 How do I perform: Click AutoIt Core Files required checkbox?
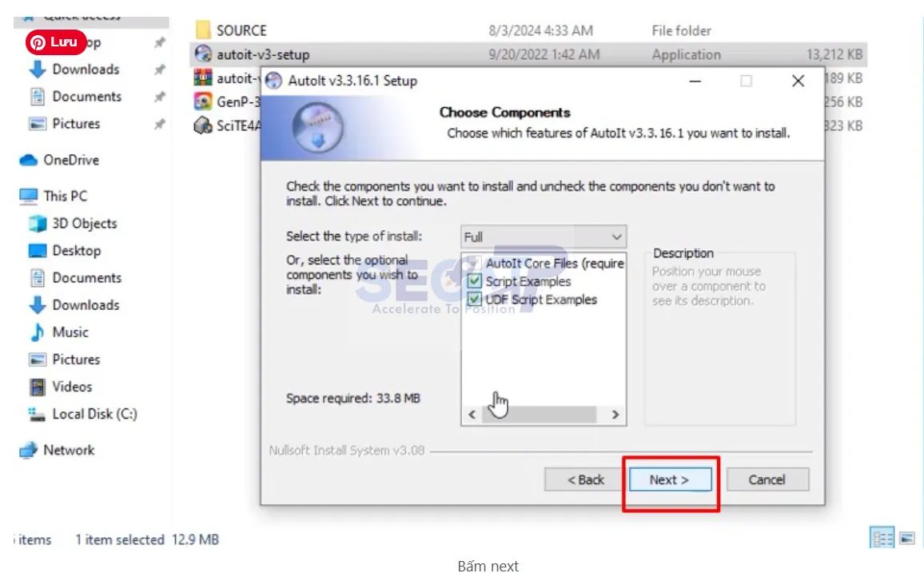coord(474,263)
